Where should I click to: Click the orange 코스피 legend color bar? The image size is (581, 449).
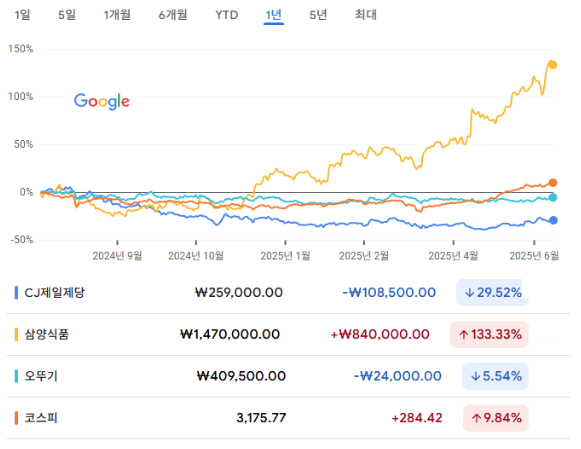[x=16, y=418]
